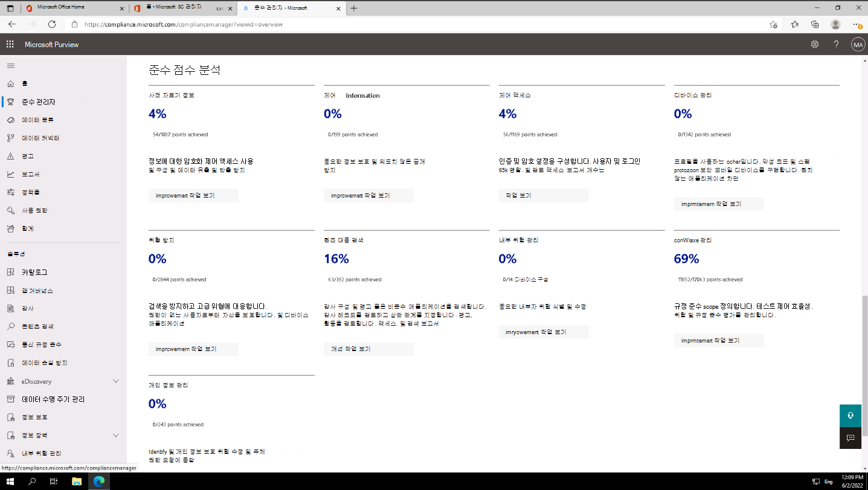Viewport: 868px width, 490px height.
Task: Click the 감사 icon in sidebar
Action: point(10,308)
